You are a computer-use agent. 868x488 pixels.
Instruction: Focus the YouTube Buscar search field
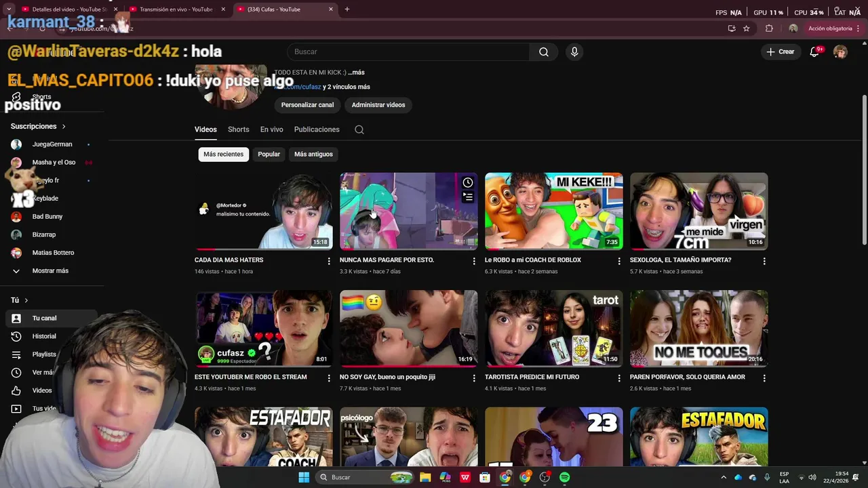[408, 52]
